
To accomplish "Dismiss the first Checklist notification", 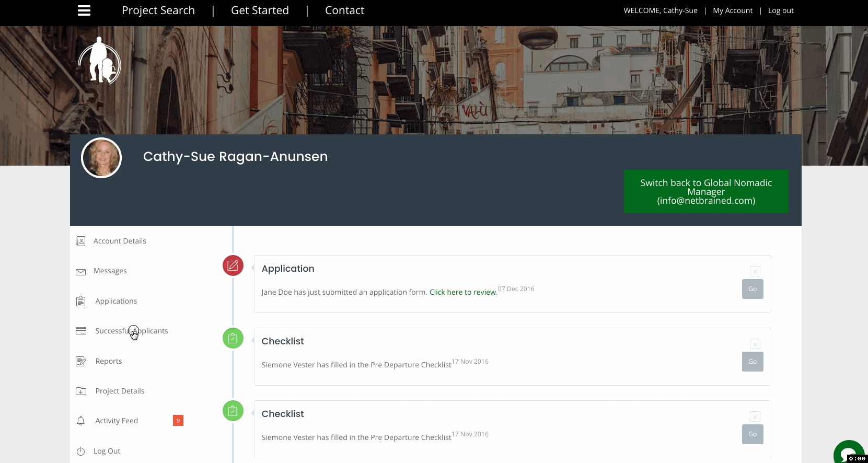I will click(x=755, y=344).
